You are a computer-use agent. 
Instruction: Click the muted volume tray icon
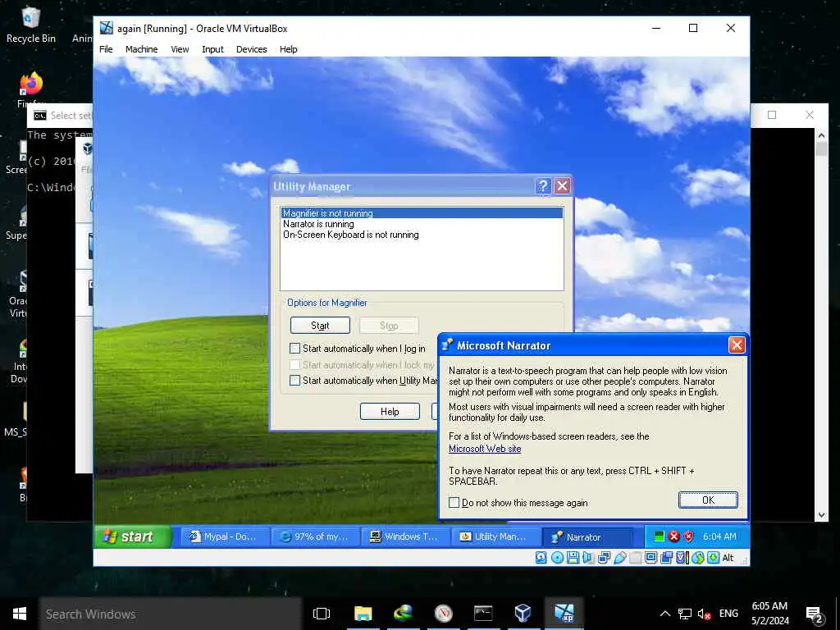point(704,614)
